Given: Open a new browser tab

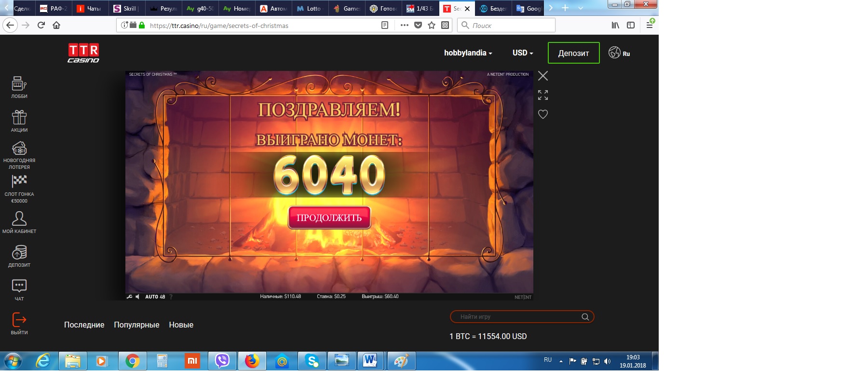Looking at the screenshot, I should pyautogui.click(x=565, y=8).
